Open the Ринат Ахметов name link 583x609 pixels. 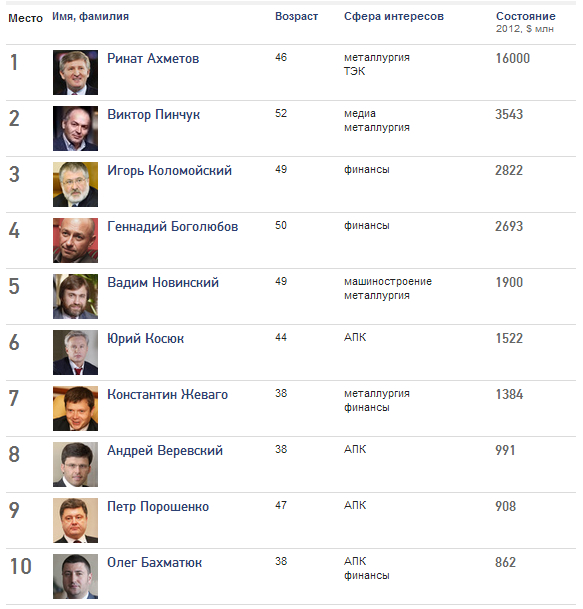[x=153, y=59]
